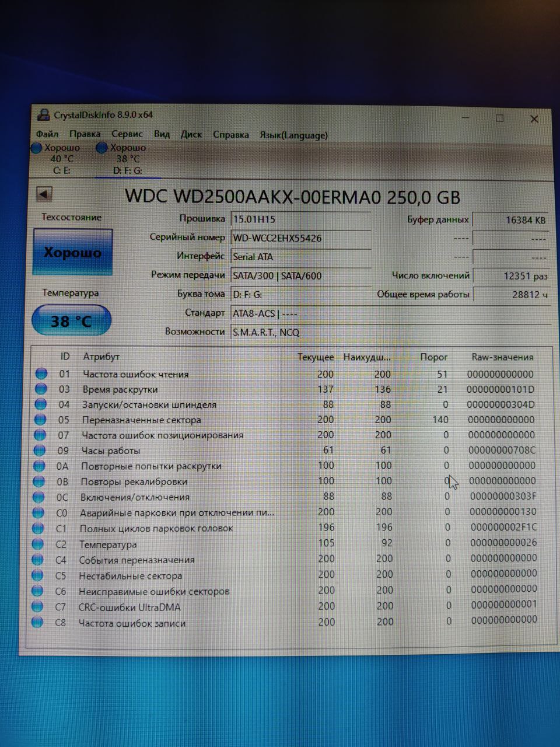Screen dimensions: 560x747
Task: Click the buffer size value 16384 KB
Action: (x=510, y=220)
